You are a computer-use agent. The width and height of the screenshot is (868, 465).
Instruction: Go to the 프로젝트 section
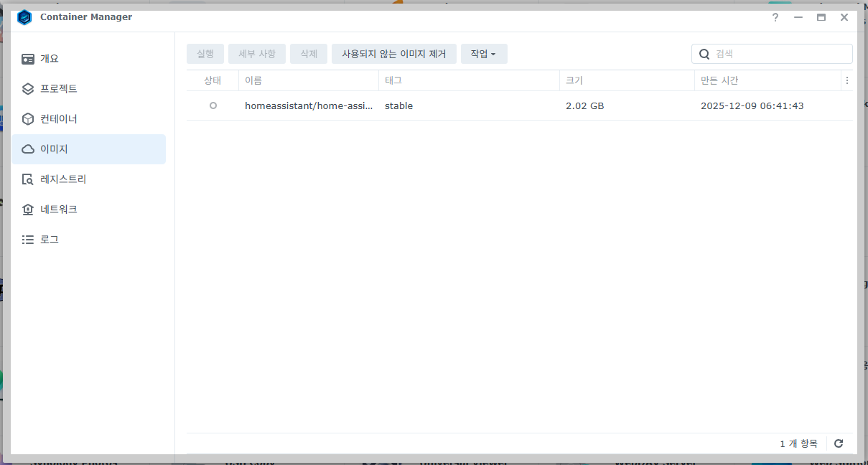[89, 89]
